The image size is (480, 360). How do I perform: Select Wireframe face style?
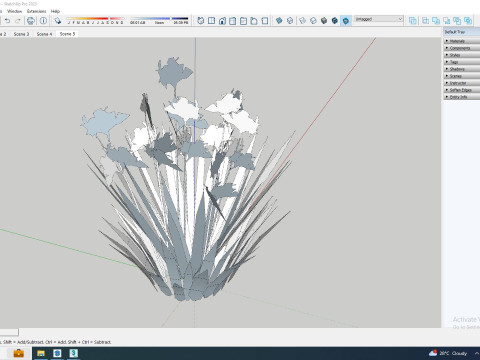pyautogui.click(x=302, y=21)
